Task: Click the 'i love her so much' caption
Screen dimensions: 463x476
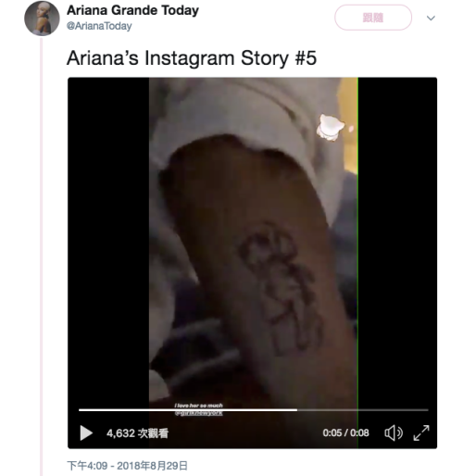Action: 198,406
